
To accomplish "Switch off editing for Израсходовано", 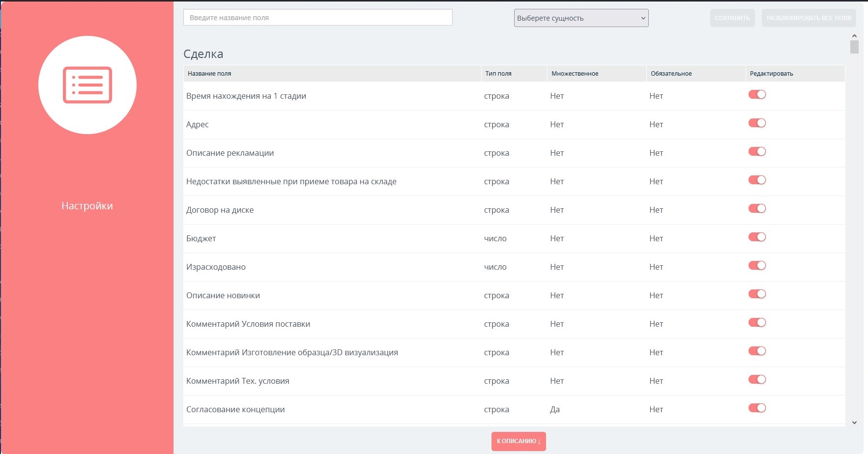I will (x=757, y=266).
